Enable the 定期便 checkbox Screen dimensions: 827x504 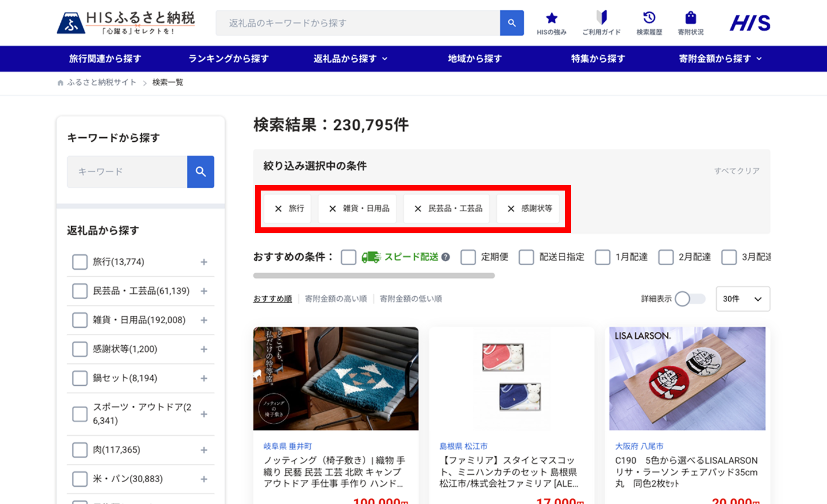tap(468, 257)
